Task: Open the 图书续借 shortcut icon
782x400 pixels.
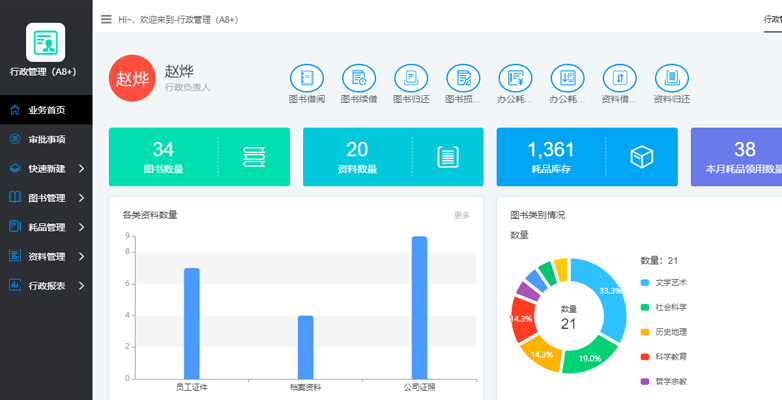Action: point(359,78)
